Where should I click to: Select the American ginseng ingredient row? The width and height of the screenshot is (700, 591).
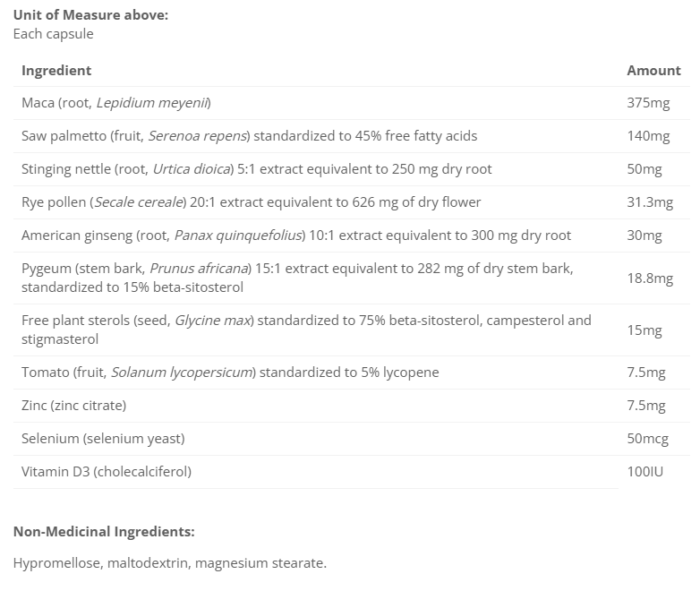[295, 236]
